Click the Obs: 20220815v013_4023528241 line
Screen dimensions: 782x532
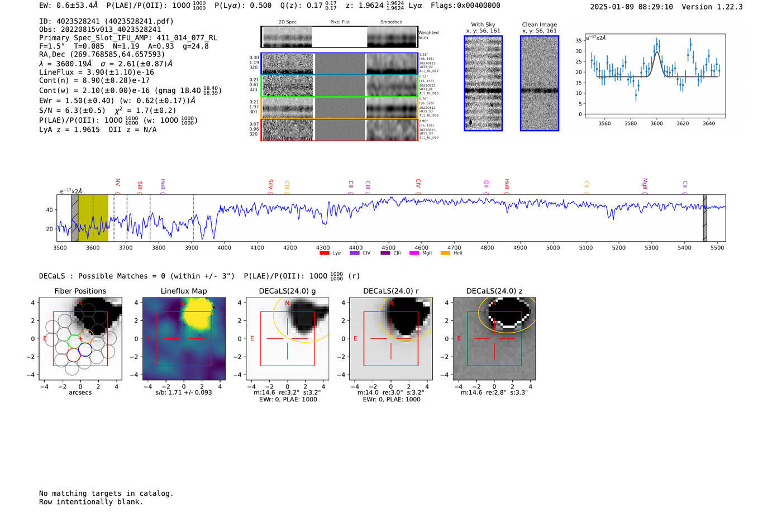click(100, 30)
